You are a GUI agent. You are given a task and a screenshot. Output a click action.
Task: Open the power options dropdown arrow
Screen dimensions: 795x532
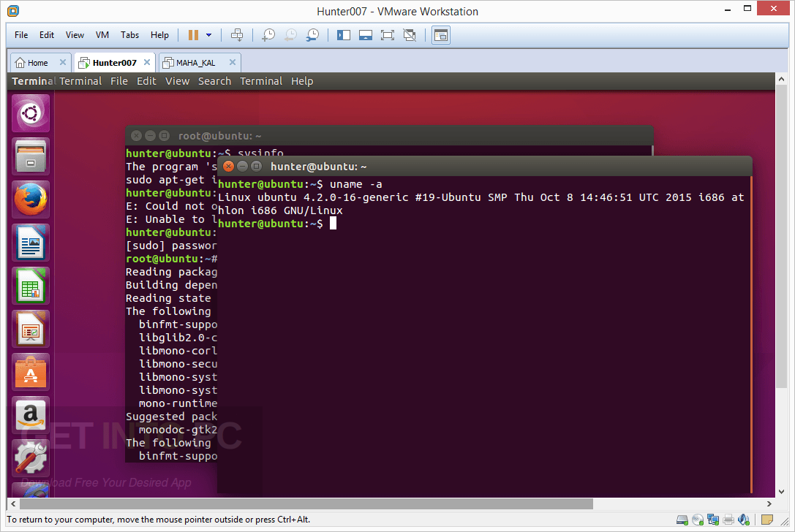point(209,35)
